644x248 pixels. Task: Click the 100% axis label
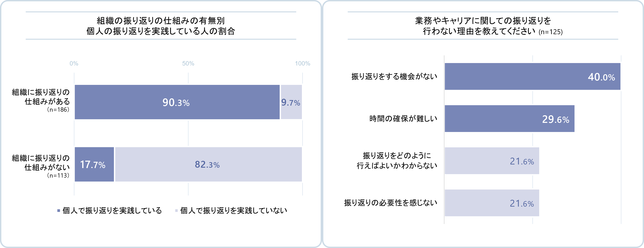pos(302,63)
